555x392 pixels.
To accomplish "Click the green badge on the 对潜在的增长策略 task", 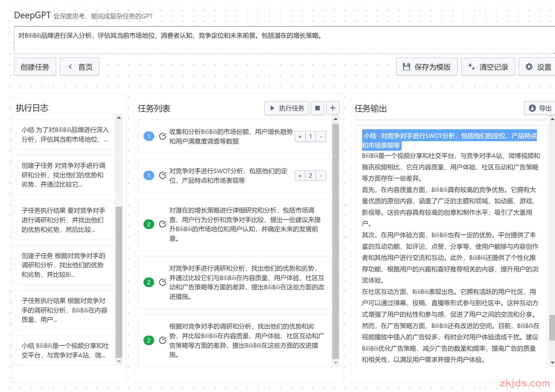I will (149, 224).
